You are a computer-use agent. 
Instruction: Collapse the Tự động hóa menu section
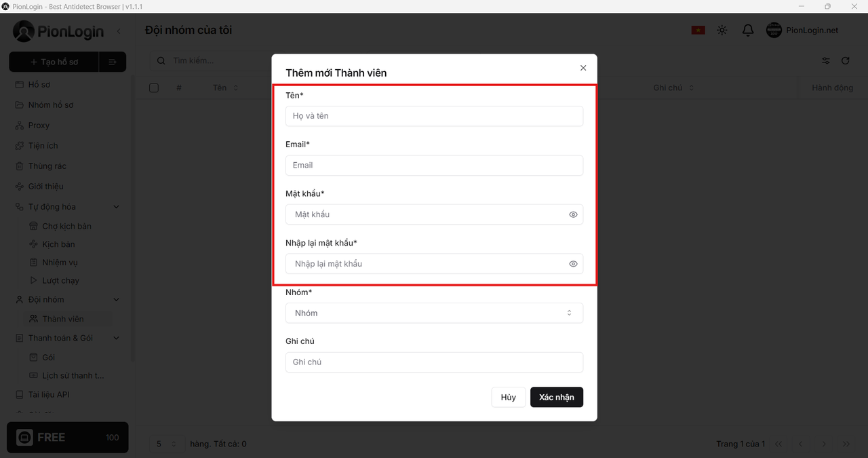116,207
